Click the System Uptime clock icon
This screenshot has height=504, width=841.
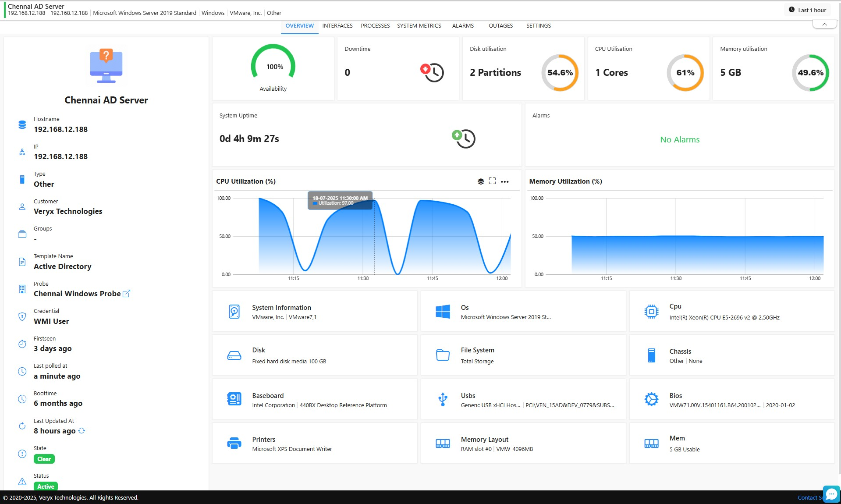(464, 138)
